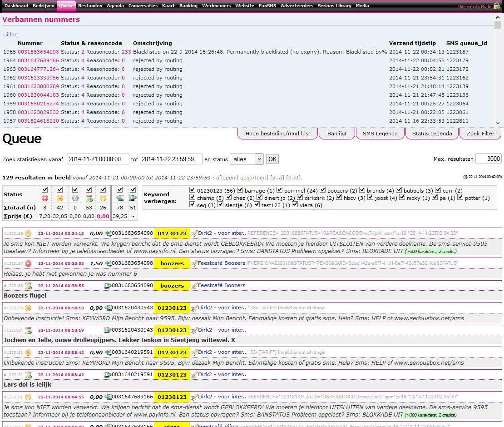Click the incoming message icon in Status table
The image size is (504, 427).
pyautogui.click(x=133, y=198)
